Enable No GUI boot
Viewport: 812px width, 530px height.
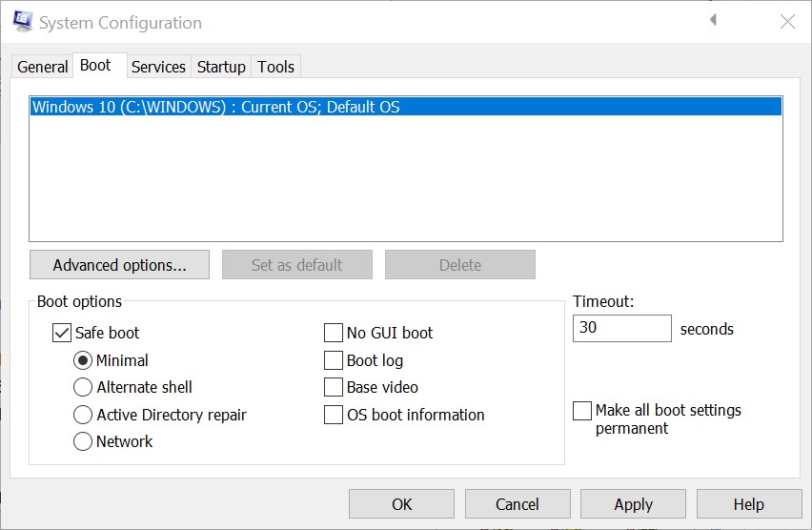tap(334, 333)
